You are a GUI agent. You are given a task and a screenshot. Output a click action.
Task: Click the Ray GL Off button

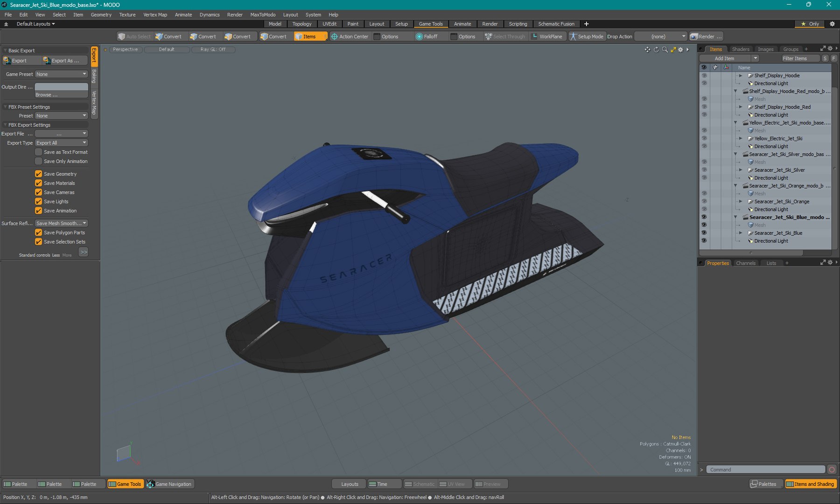[x=213, y=49]
